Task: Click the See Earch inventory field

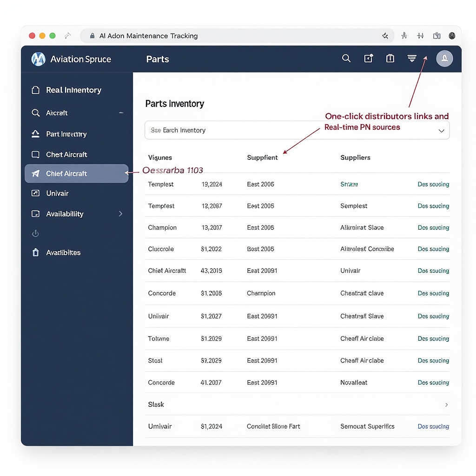Action: 297,130
